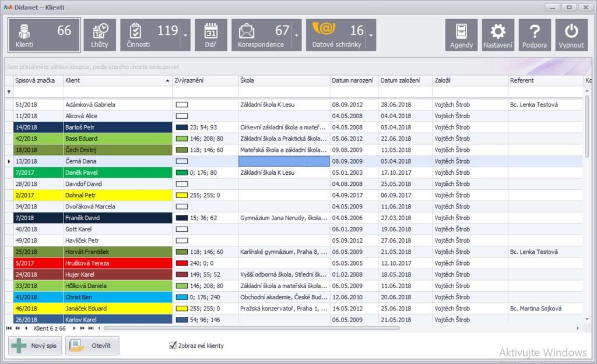Image resolution: width=597 pixels, height=364 pixels.
Task: Click the Spisová značka filter cell
Action: (38, 91)
